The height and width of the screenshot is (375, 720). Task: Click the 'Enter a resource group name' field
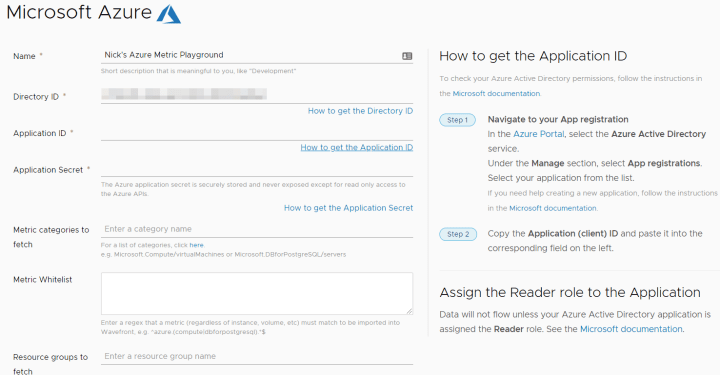(257, 356)
